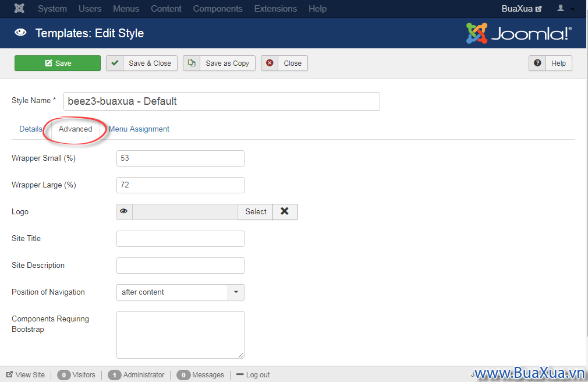Click the Close button in toolbar
The image size is (588, 382).
click(x=284, y=63)
